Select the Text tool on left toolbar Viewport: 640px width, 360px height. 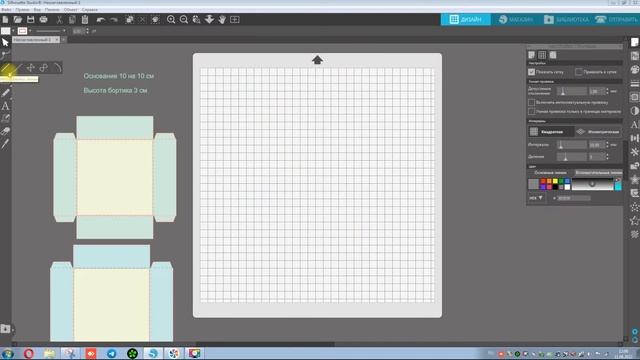coord(5,106)
